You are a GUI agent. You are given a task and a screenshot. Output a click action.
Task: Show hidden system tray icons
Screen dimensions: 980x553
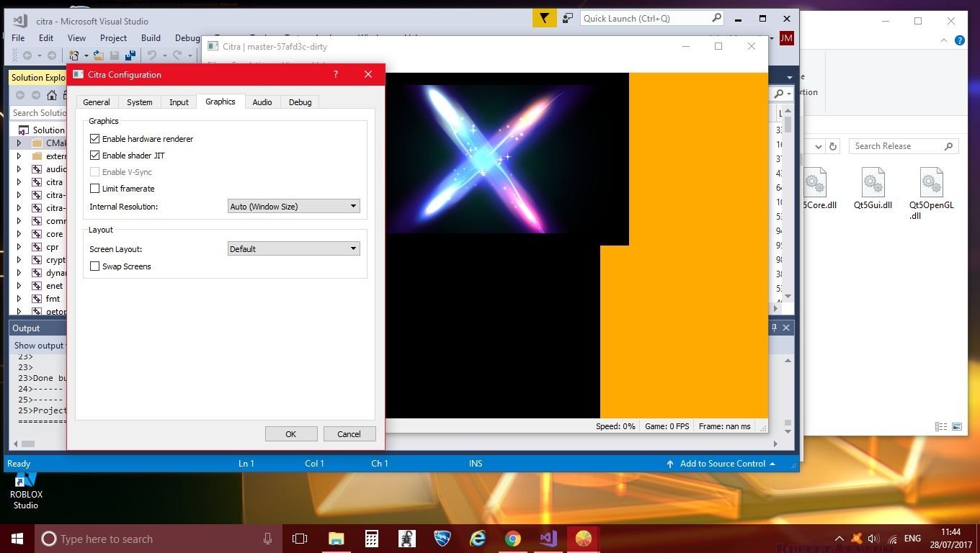[839, 539]
